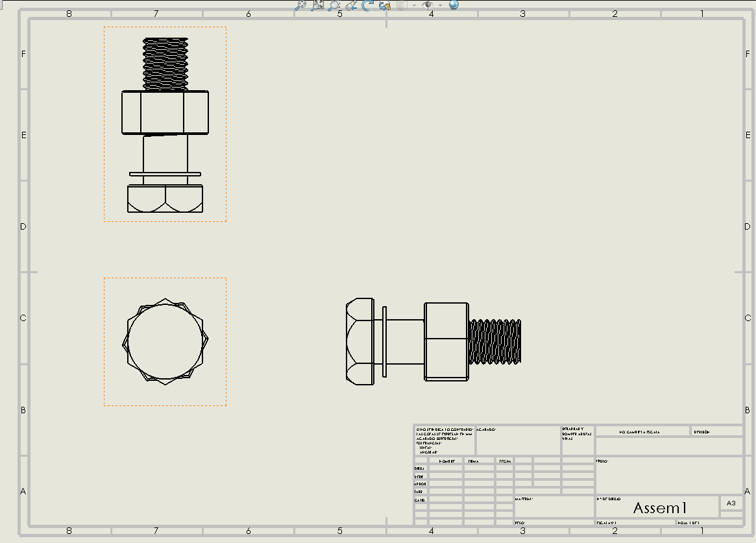
Task: Click the 'Assem1' title block text
Action: click(659, 508)
